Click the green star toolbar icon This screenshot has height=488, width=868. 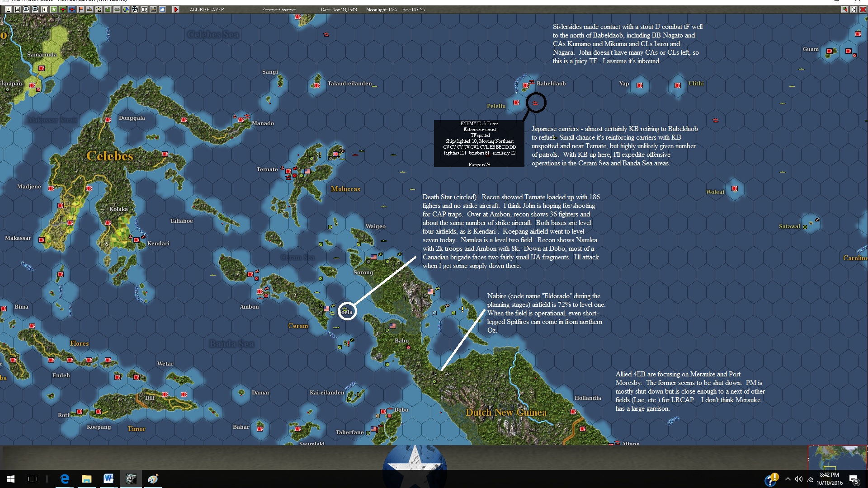pyautogui.click(x=53, y=9)
